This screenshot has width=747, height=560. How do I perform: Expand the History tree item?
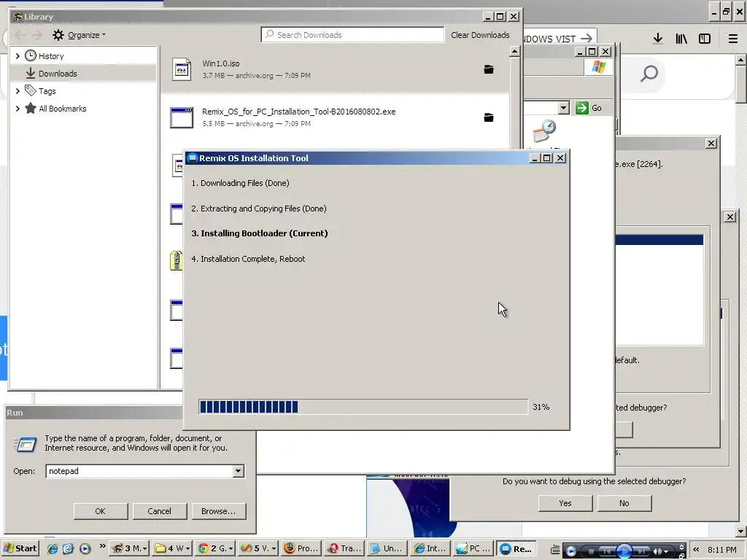(x=18, y=55)
